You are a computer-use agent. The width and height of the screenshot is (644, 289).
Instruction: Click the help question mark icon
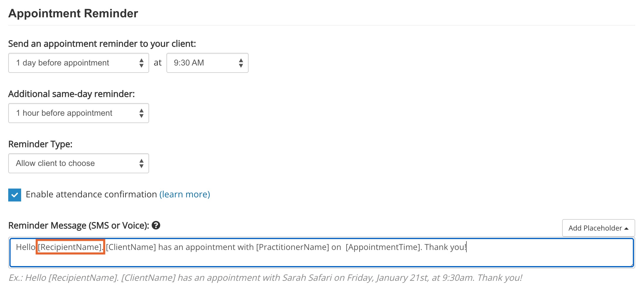pos(156,225)
